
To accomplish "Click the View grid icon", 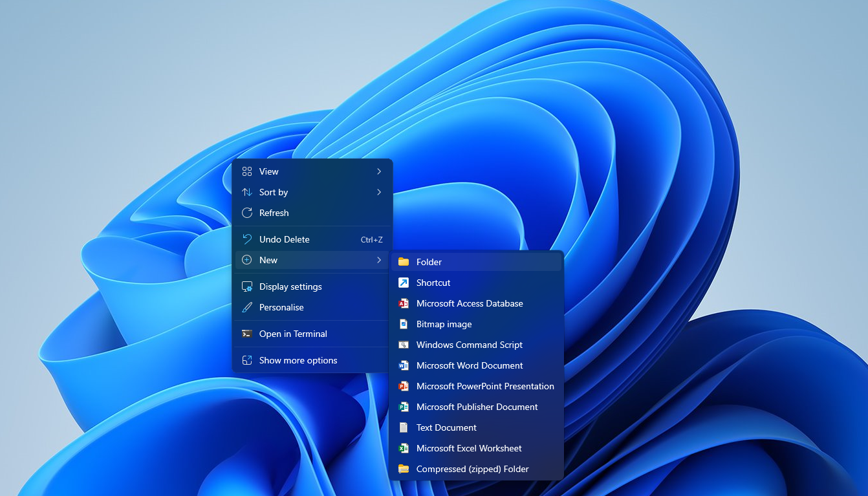I will [246, 171].
